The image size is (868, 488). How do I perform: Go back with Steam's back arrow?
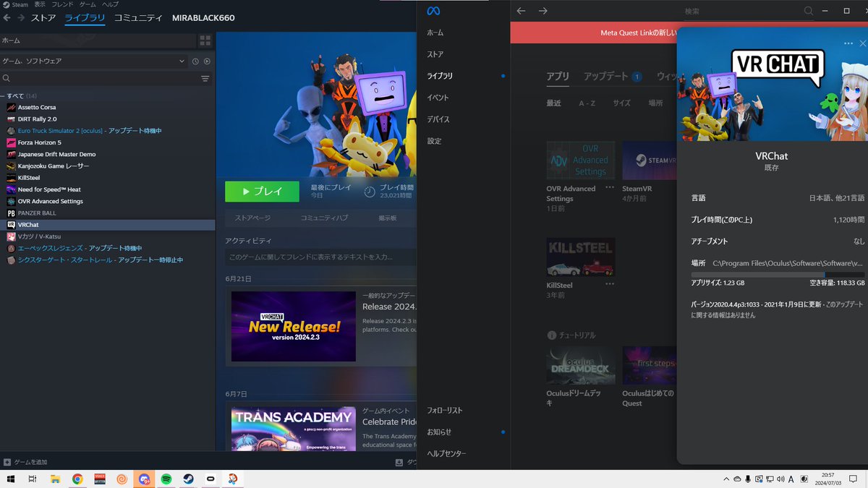tap(7, 17)
